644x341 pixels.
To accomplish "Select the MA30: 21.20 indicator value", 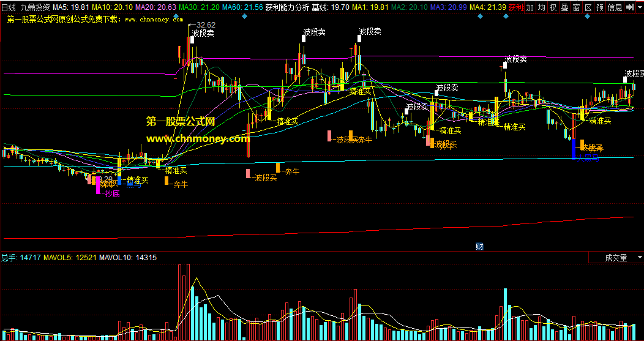I will coord(199,7).
